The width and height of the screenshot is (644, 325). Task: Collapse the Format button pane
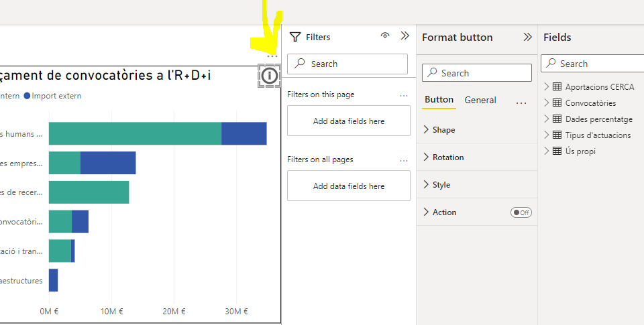pos(527,38)
